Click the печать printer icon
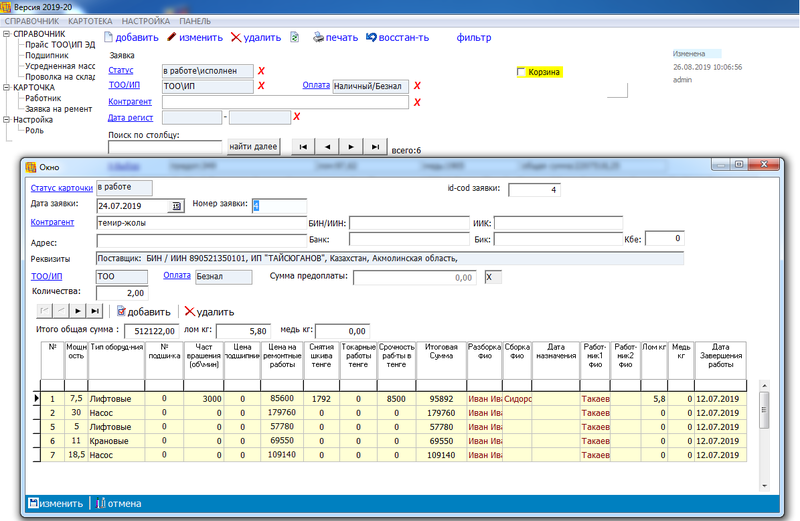The height and width of the screenshot is (521, 800). click(318, 37)
